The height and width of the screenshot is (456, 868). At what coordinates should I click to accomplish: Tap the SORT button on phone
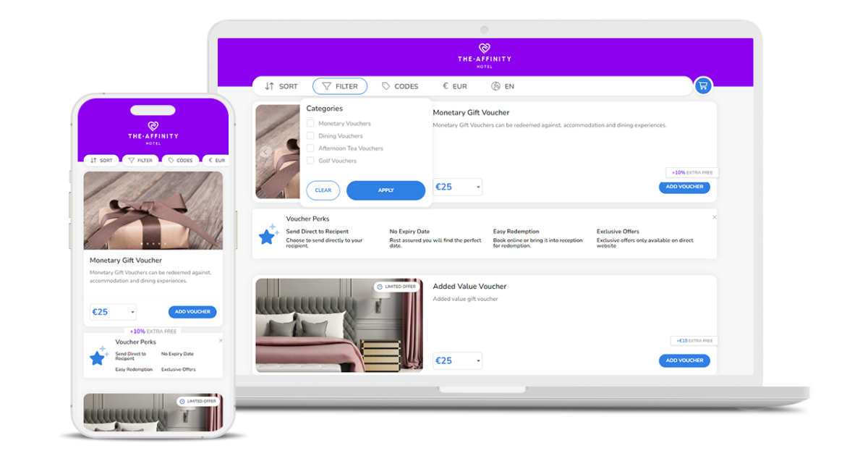pyautogui.click(x=102, y=160)
